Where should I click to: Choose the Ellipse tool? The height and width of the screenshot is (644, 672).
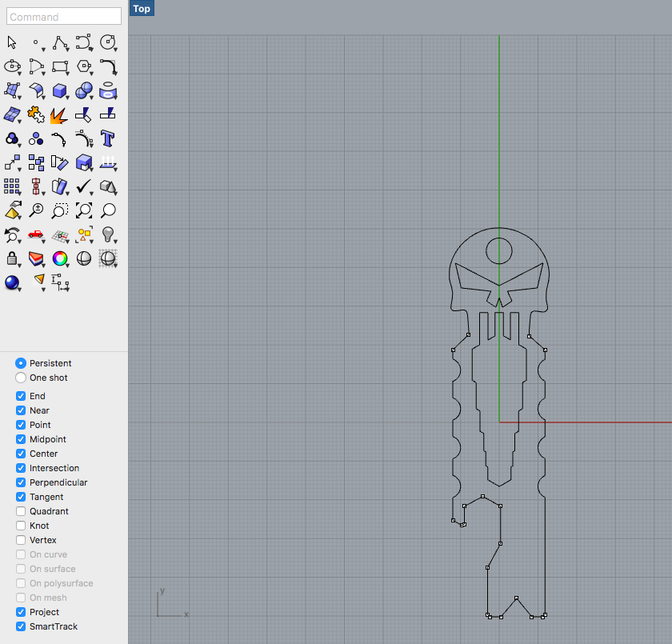point(12,66)
